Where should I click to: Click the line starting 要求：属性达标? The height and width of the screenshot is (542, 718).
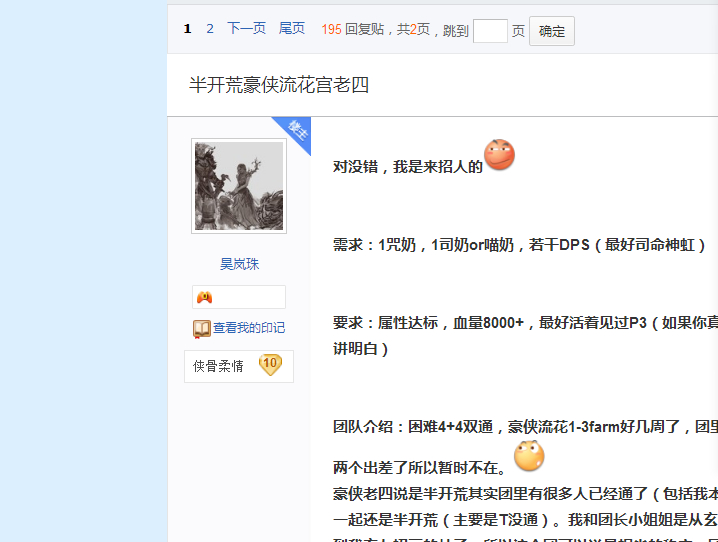coord(525,323)
